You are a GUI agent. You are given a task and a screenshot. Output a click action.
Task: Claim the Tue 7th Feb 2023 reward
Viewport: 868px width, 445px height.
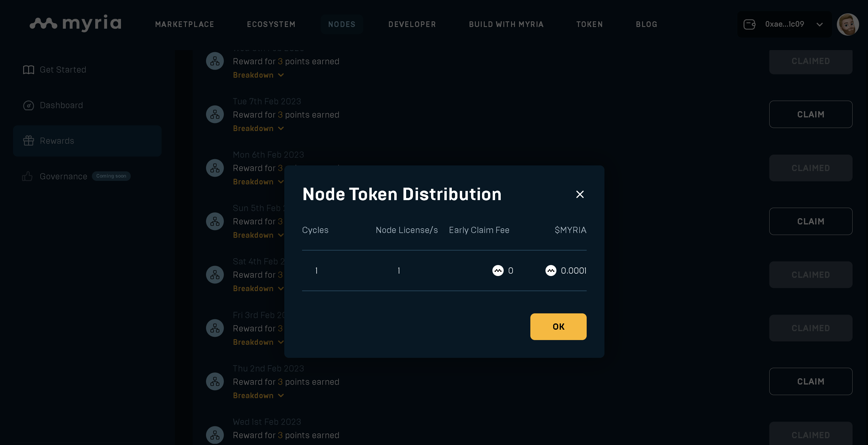[811, 114]
